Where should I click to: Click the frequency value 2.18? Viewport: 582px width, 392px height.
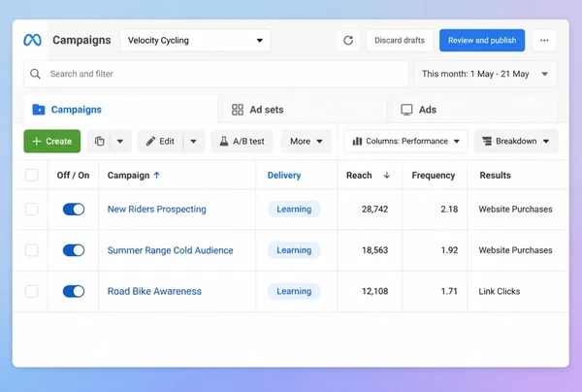click(x=449, y=209)
